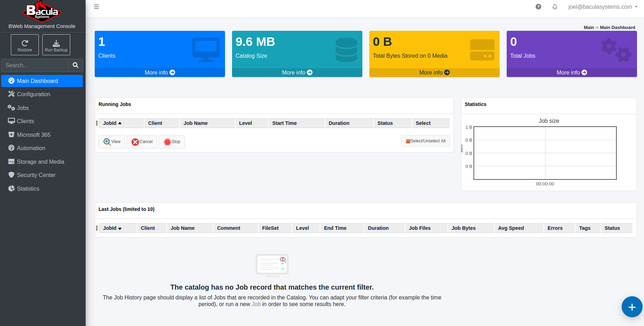Click the search magnifier icon
This screenshot has width=644, height=326.
(75, 65)
